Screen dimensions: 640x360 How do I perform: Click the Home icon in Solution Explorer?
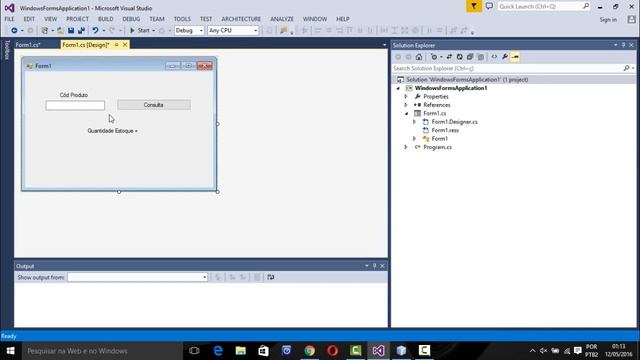coord(419,57)
